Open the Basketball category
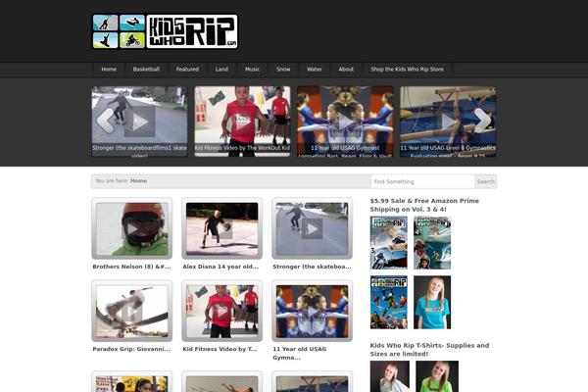 point(146,70)
